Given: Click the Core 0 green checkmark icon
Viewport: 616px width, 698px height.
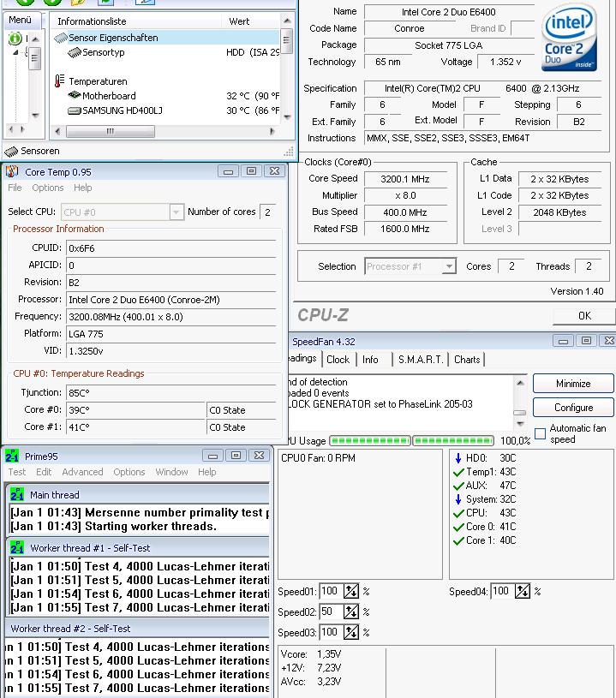Looking at the screenshot, I should [x=458, y=527].
